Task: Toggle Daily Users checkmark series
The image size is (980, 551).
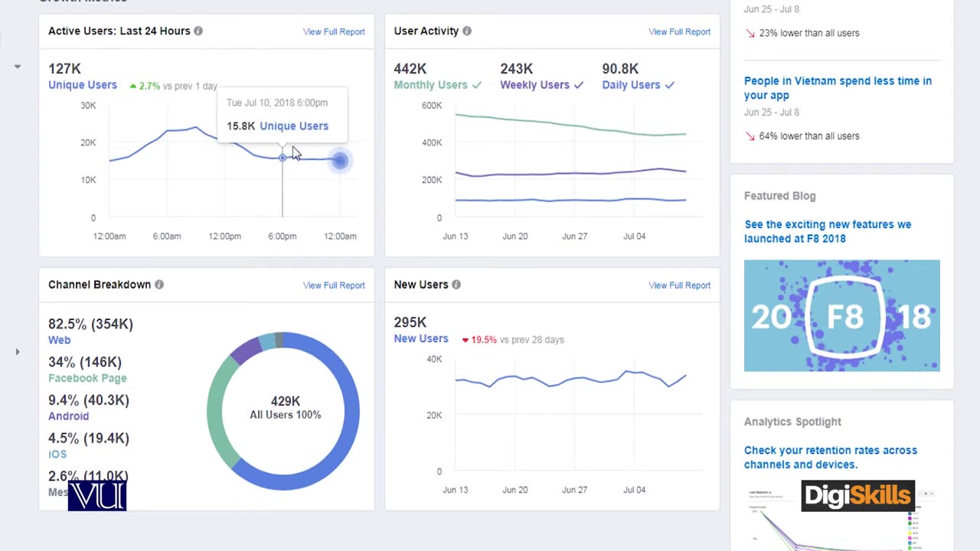Action: [x=670, y=85]
